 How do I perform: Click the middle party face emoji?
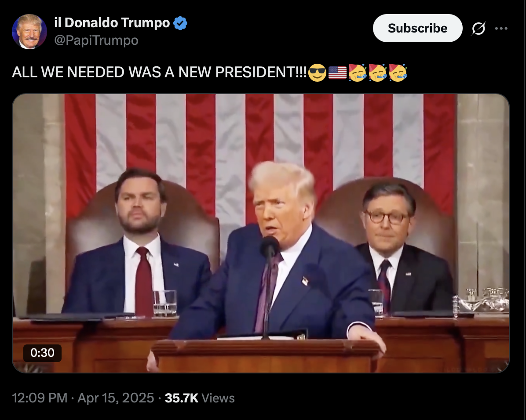click(x=377, y=72)
